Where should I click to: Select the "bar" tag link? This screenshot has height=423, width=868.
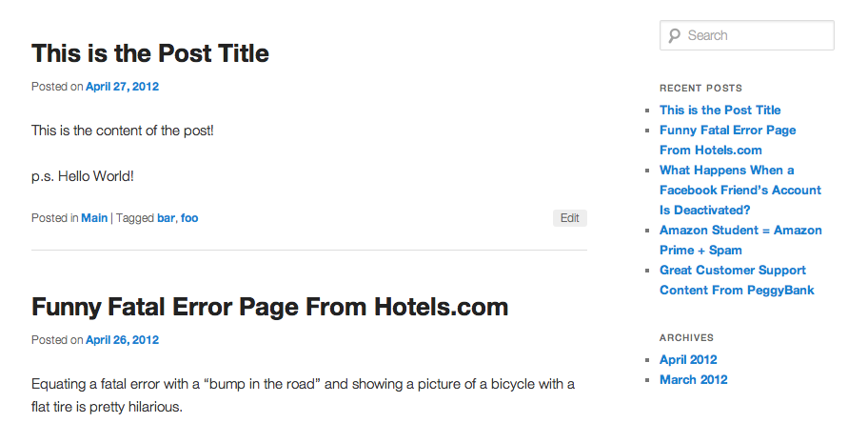point(166,218)
